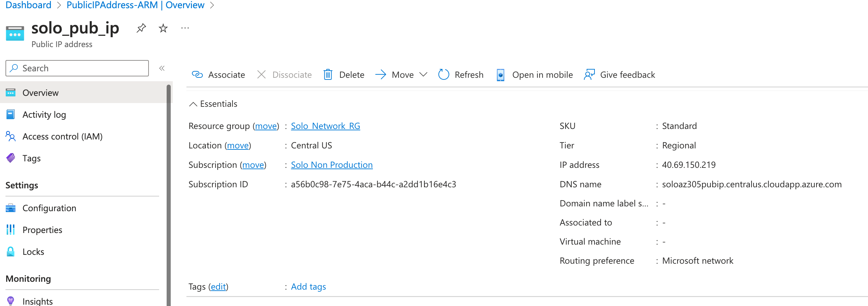Image resolution: width=868 pixels, height=306 pixels.
Task: Click the Delete button label
Action: [352, 75]
